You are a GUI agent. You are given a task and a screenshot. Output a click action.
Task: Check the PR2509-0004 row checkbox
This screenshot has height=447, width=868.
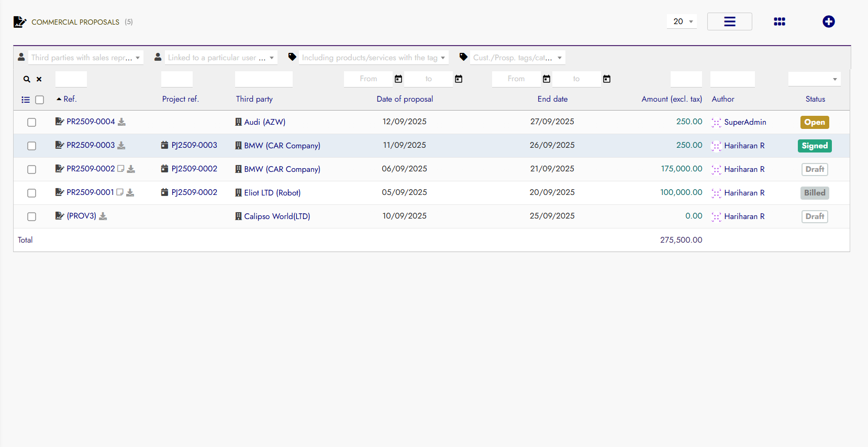point(32,122)
